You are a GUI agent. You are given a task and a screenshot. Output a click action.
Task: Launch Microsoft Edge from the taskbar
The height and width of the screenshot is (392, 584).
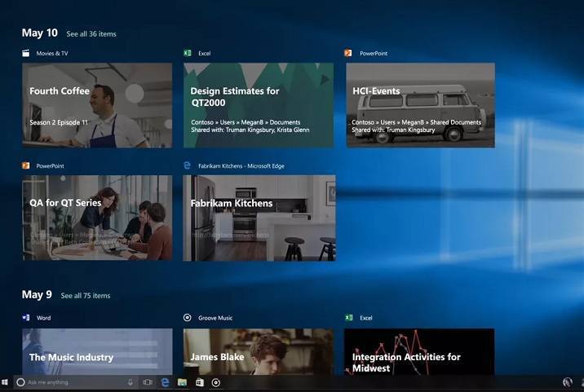click(165, 382)
